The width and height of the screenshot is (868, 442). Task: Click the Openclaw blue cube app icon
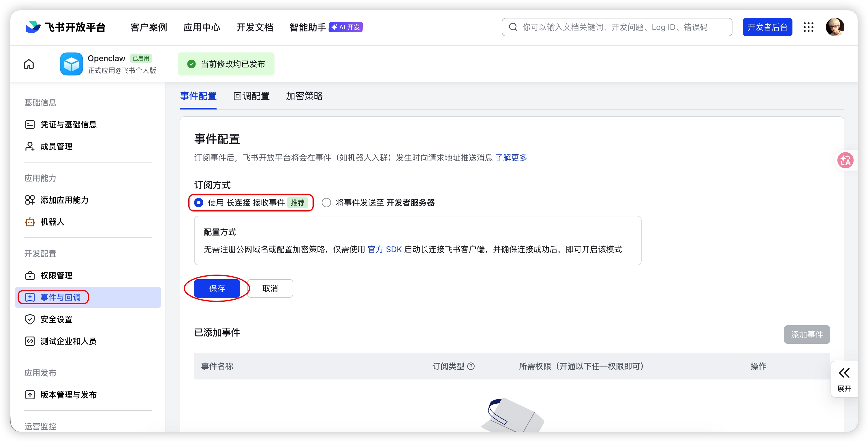(71, 64)
